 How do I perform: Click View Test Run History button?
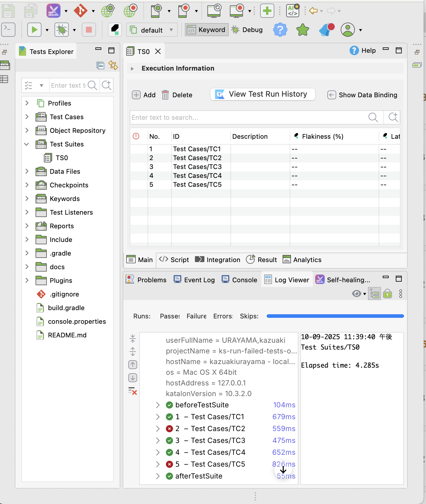pos(262,94)
